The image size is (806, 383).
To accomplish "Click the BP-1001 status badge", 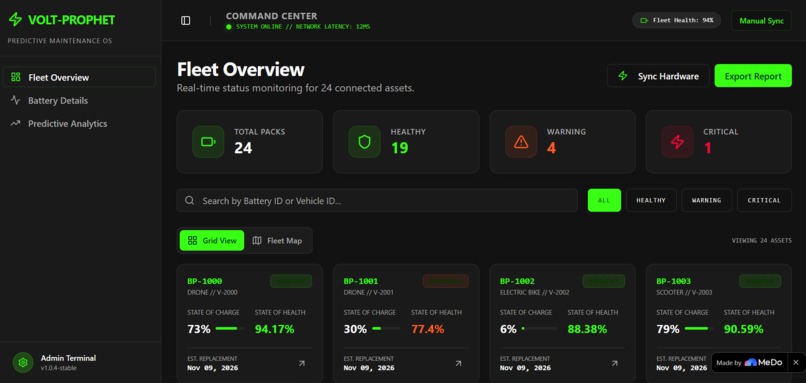I will pos(446,281).
